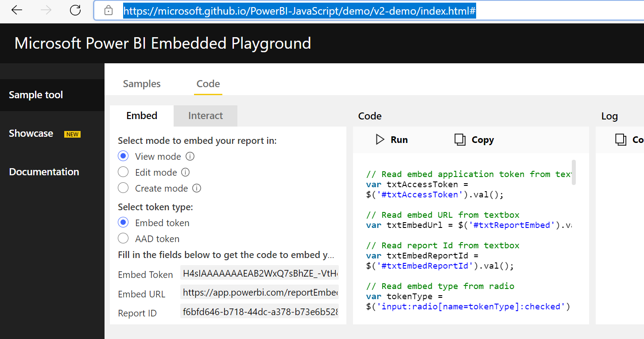Click the code line 'var txtEmbedReportId ='
Screen dimensions: 644x339
[423, 255]
